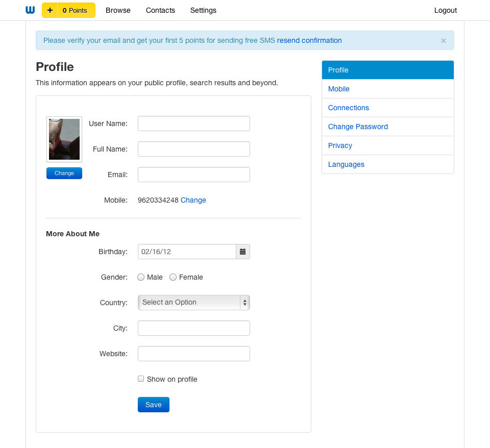Click the resend confirmation link
Image resolution: width=490 pixels, height=448 pixels.
tap(309, 40)
